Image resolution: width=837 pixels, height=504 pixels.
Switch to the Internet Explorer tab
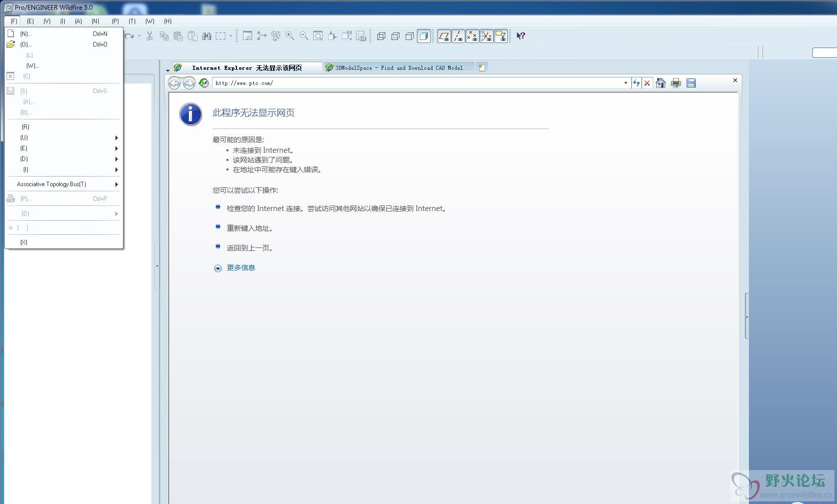coord(247,68)
